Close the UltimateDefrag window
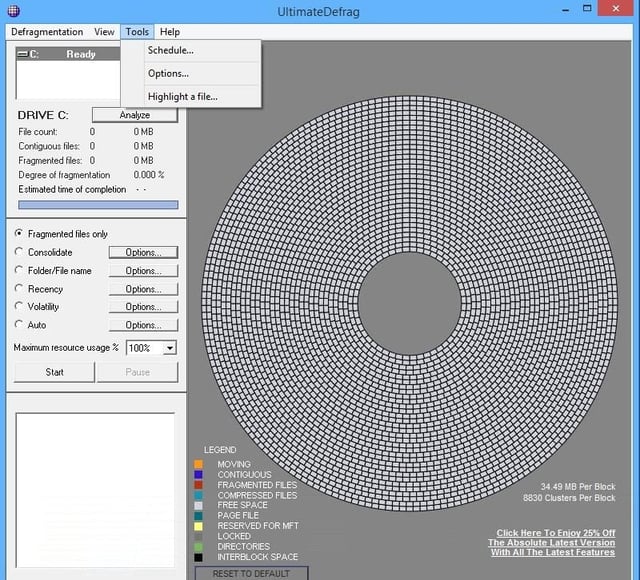 coord(616,9)
